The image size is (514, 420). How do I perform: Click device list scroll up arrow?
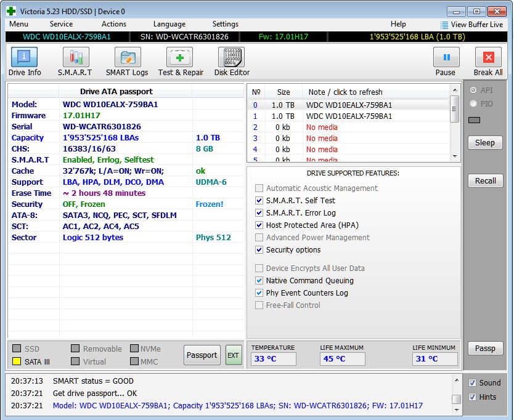tap(455, 90)
